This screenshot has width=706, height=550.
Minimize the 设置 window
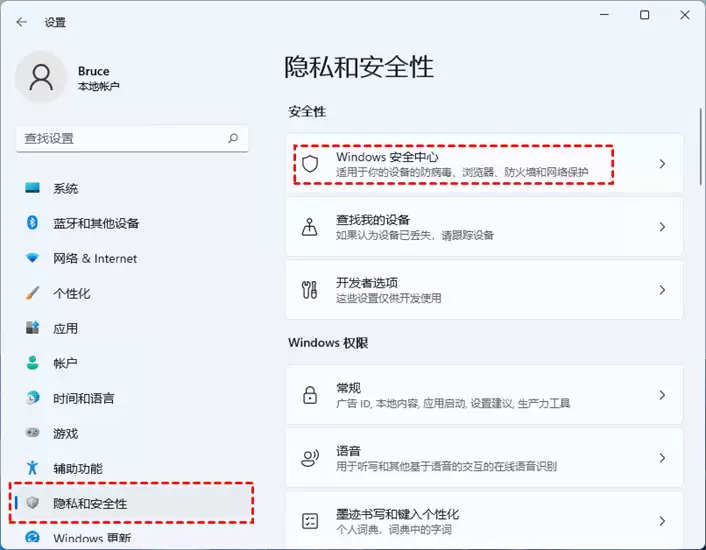click(604, 15)
